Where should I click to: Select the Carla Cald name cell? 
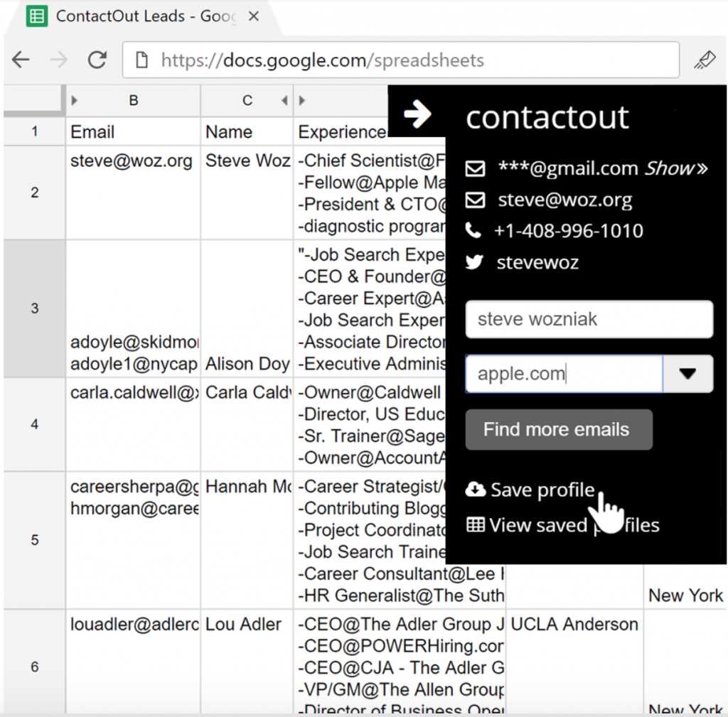247,424
